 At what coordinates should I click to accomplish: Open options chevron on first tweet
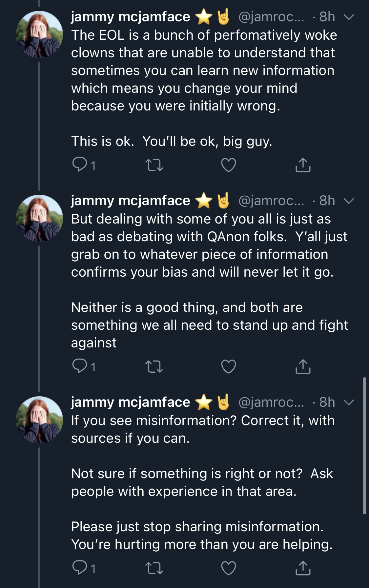coord(349,17)
